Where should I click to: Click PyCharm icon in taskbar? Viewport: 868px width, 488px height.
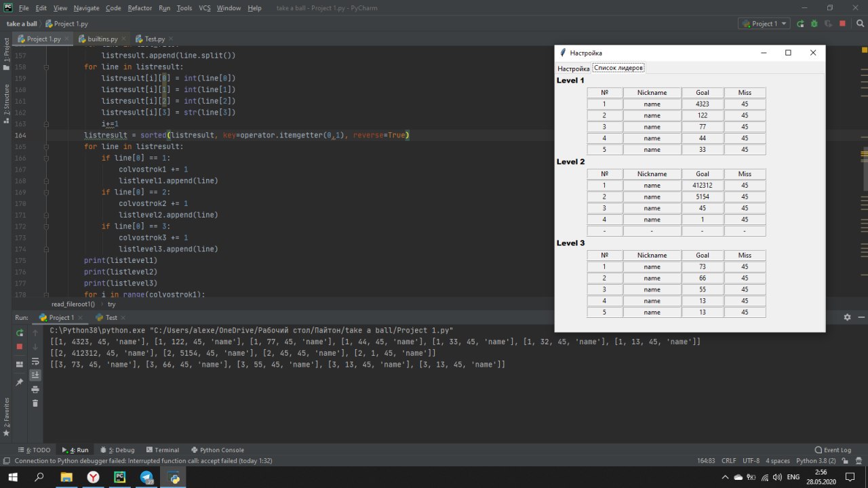pyautogui.click(x=120, y=477)
